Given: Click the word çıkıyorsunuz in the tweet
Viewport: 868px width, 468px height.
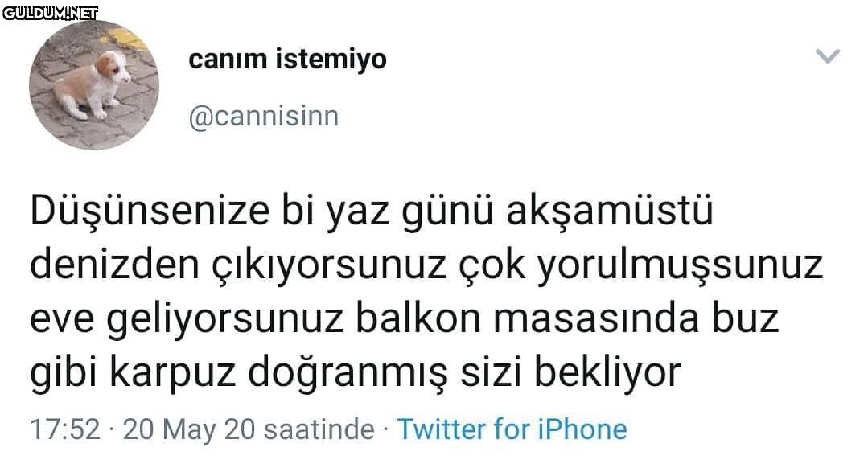Looking at the screenshot, I should pyautogui.click(x=329, y=267).
